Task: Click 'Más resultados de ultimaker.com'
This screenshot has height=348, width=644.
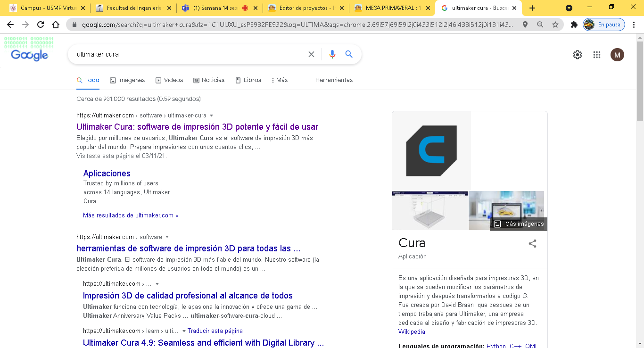Action: click(x=131, y=215)
